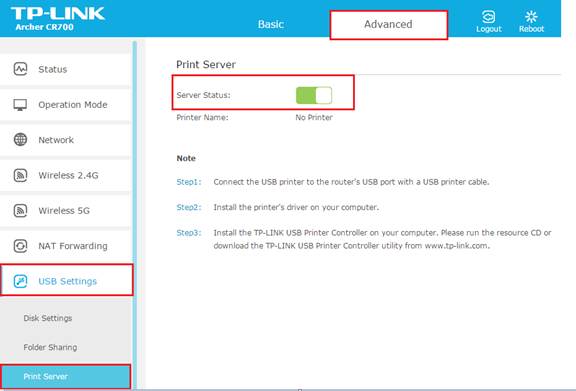Image resolution: width=576 pixels, height=391 pixels.
Task: Open the Operation Mode section
Action: (65, 104)
